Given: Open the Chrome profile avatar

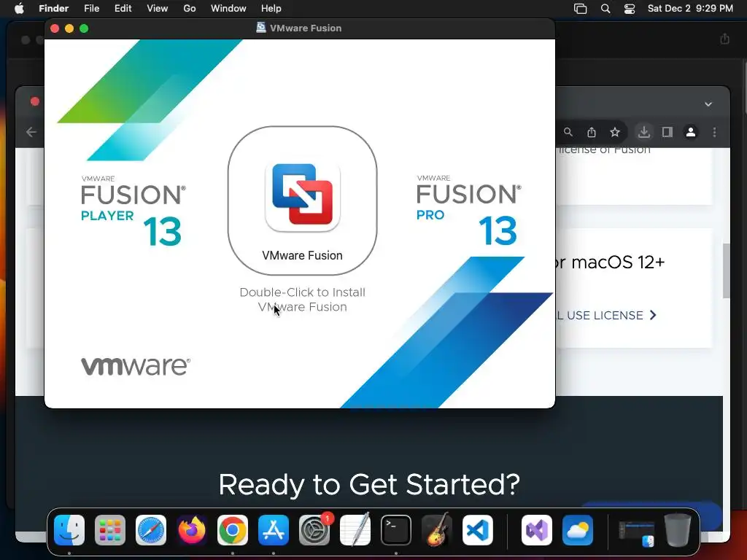Looking at the screenshot, I should point(690,132).
